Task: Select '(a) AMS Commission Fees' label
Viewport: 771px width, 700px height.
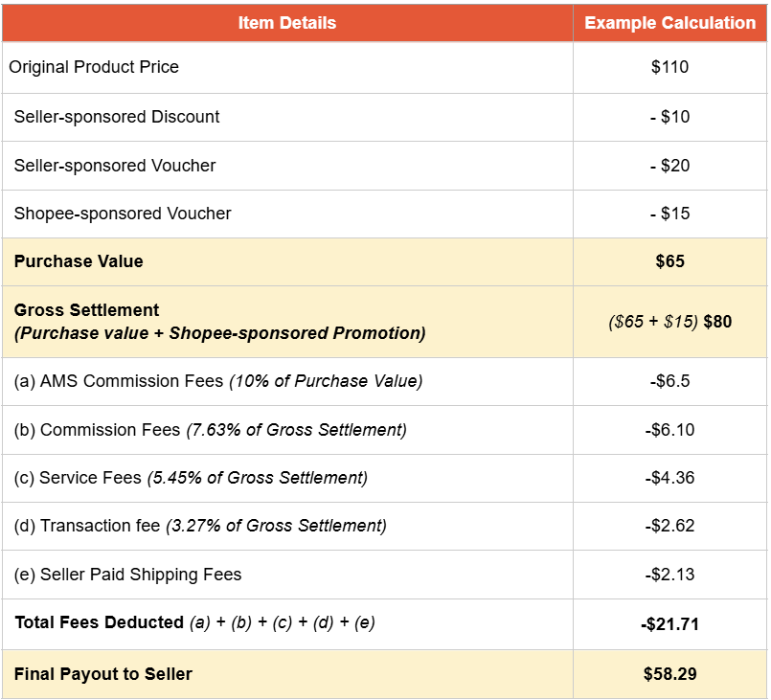Action: (119, 381)
